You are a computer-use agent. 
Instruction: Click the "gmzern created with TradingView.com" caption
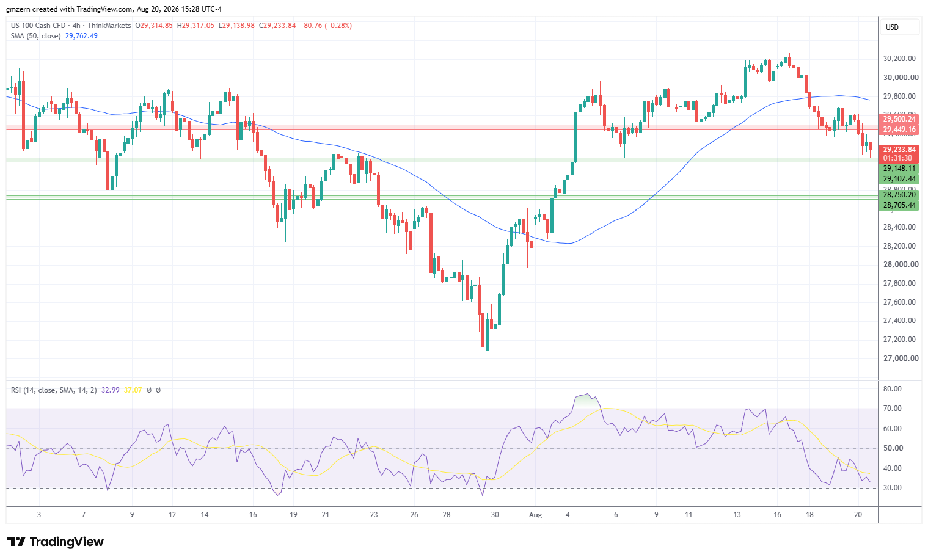[x=70, y=9]
